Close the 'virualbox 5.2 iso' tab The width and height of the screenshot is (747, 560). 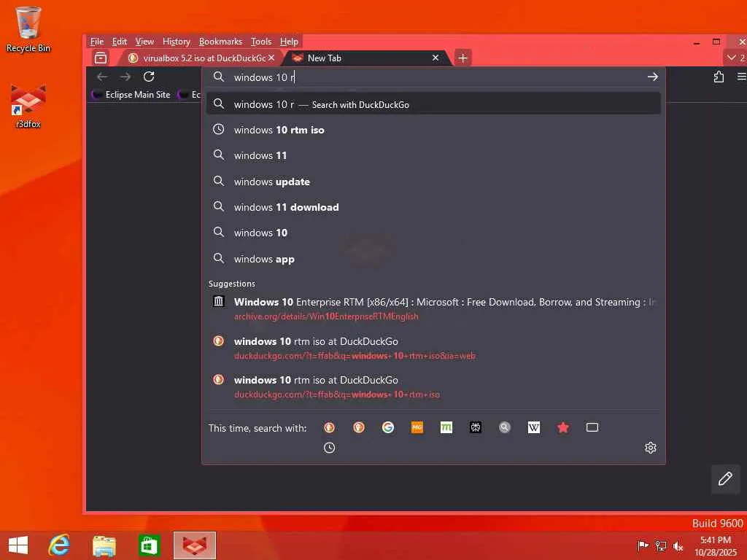click(271, 58)
